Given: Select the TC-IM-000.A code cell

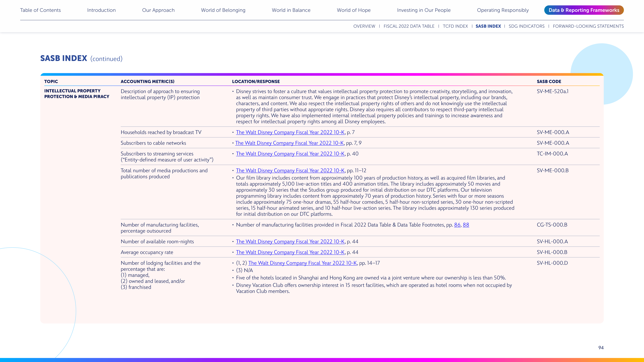Looking at the screenshot, I should [x=552, y=154].
